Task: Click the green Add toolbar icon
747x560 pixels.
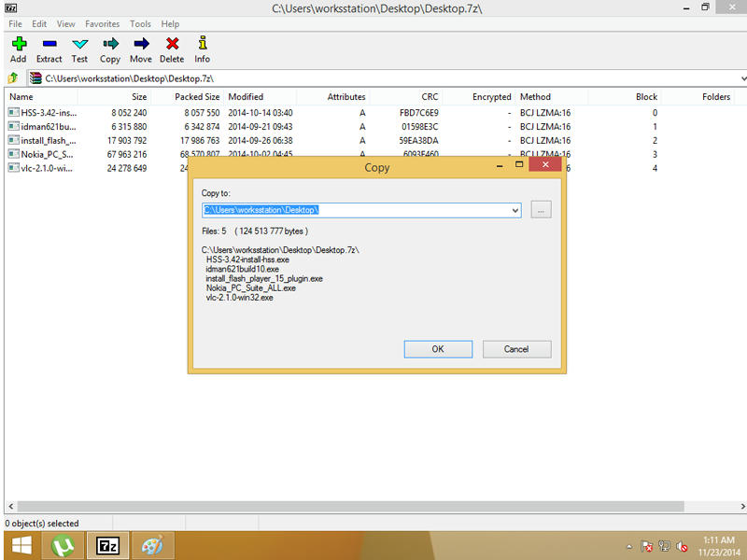Action: (19, 44)
